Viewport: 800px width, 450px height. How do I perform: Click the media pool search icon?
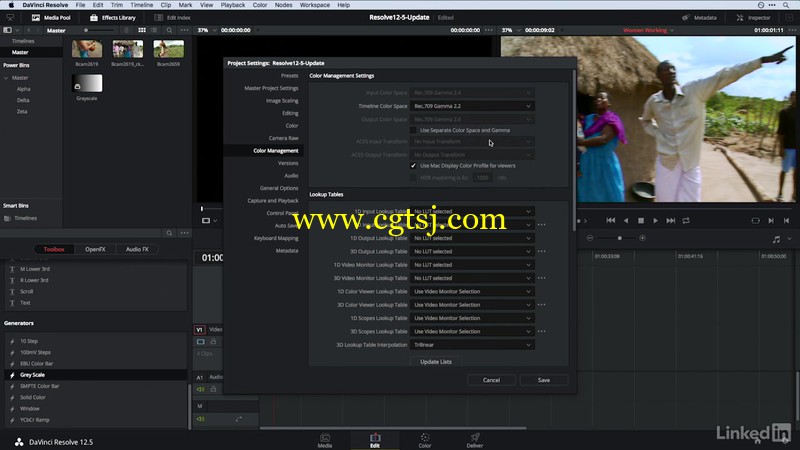tap(169, 30)
